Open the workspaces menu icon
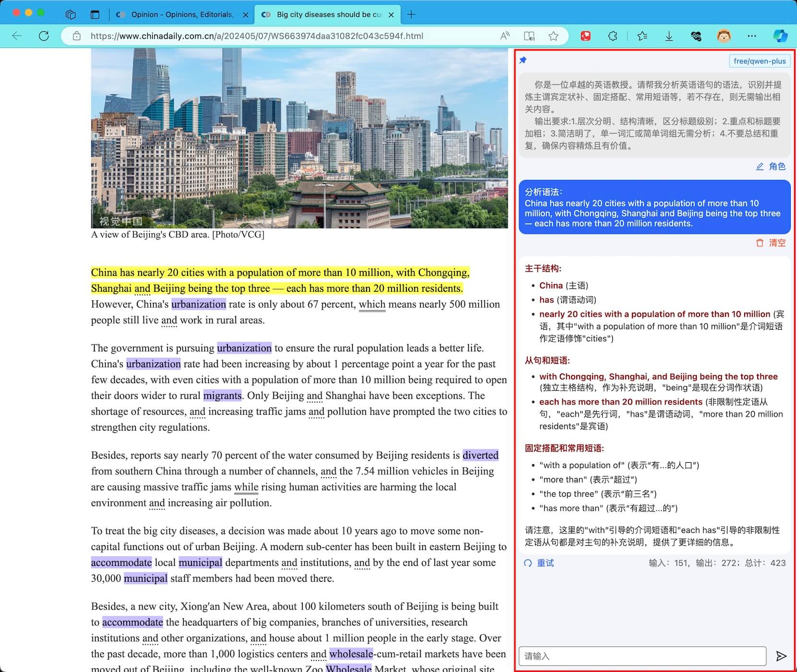 [x=71, y=14]
